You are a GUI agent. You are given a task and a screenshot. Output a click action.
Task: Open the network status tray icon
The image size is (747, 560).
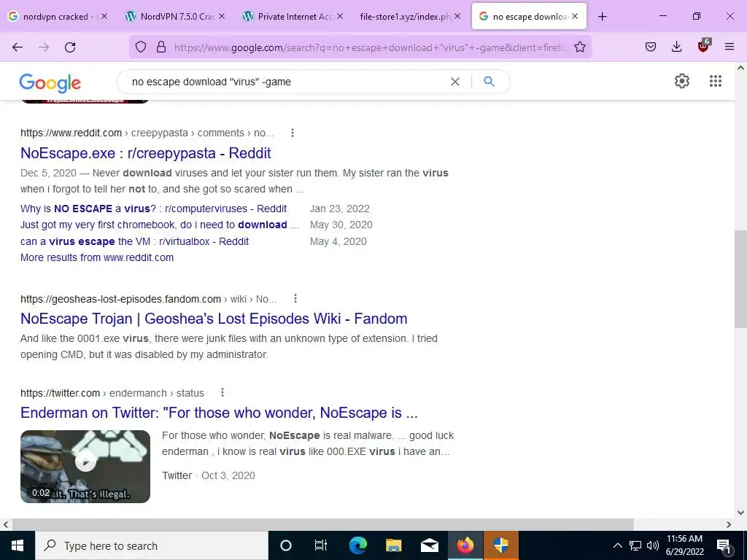click(x=635, y=545)
